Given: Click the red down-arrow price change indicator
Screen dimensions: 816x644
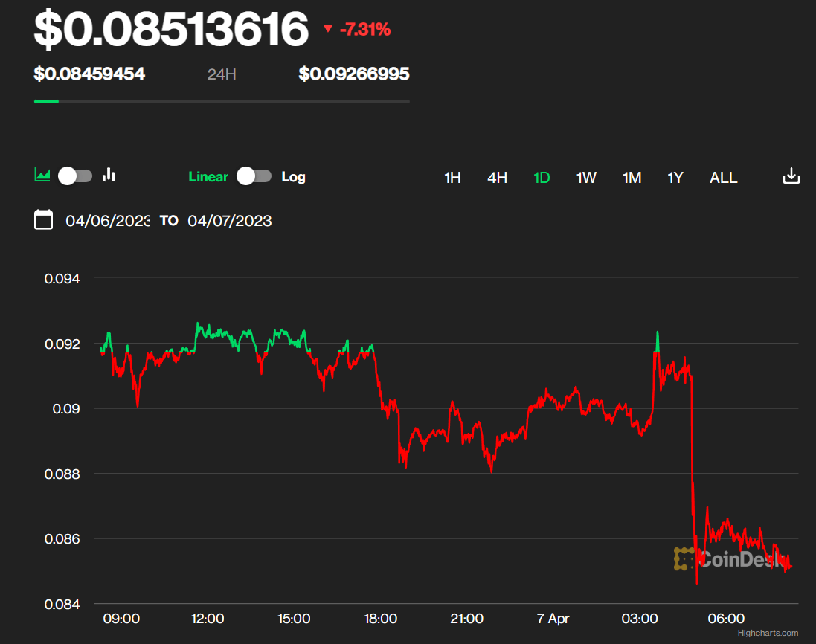Looking at the screenshot, I should coord(328,30).
